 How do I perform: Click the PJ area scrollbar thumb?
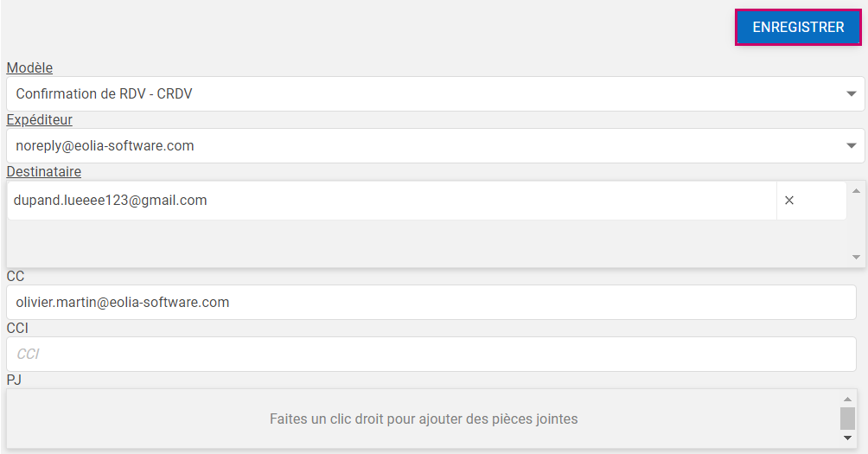(847, 419)
